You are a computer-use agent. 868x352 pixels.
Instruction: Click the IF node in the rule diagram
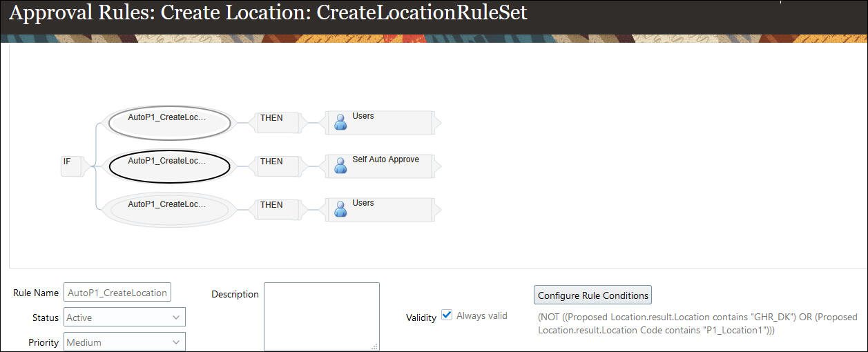pos(72,166)
